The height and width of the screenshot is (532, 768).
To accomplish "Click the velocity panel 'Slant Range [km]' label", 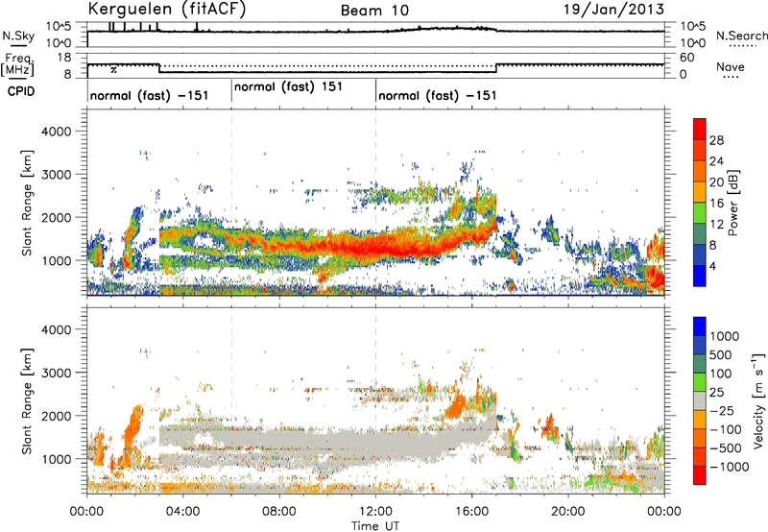I will tap(27, 401).
